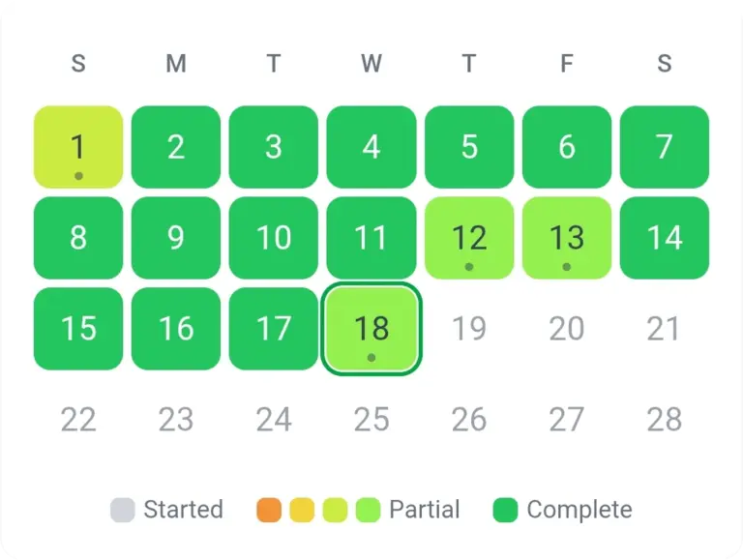Select the yellow legend swatch
The height and width of the screenshot is (560, 743).
point(302,510)
